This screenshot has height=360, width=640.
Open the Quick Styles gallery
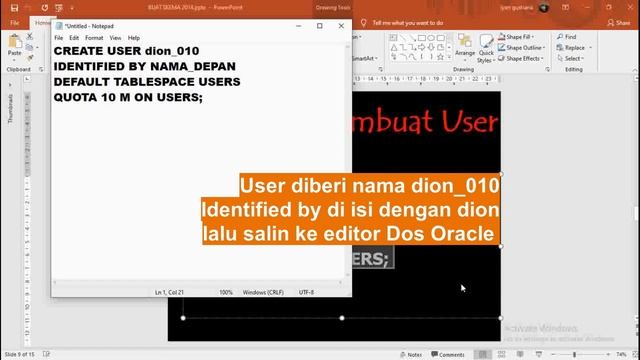(486, 48)
